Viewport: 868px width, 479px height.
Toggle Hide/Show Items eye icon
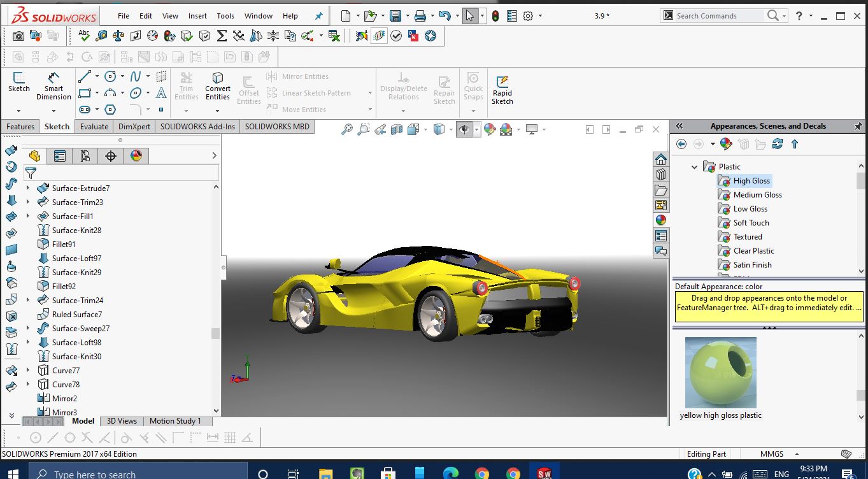[464, 129]
